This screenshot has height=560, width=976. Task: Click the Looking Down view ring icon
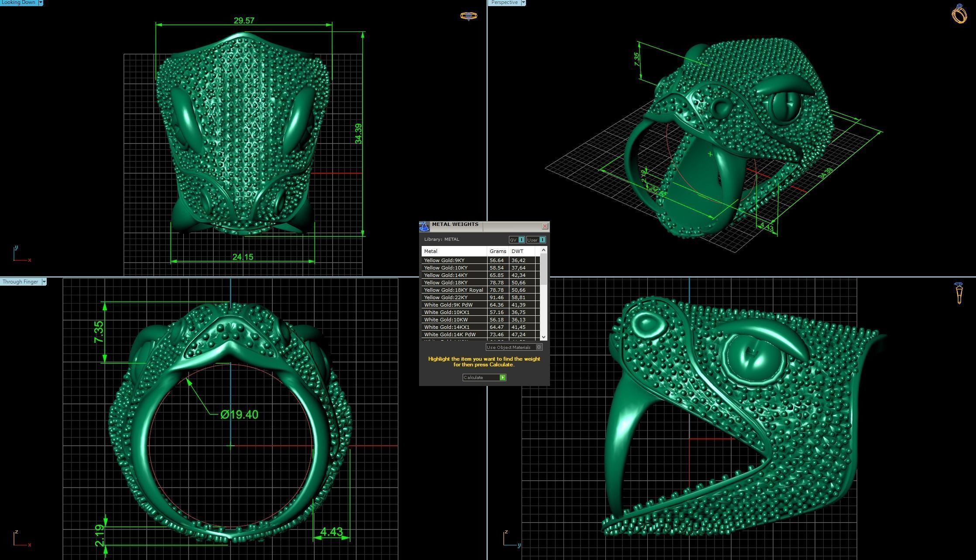coord(468,16)
